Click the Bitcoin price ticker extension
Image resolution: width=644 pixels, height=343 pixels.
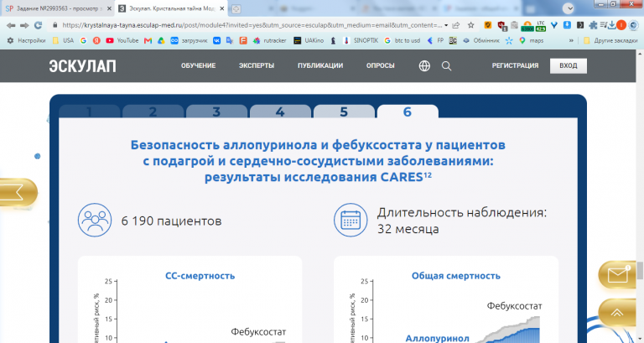tap(527, 26)
